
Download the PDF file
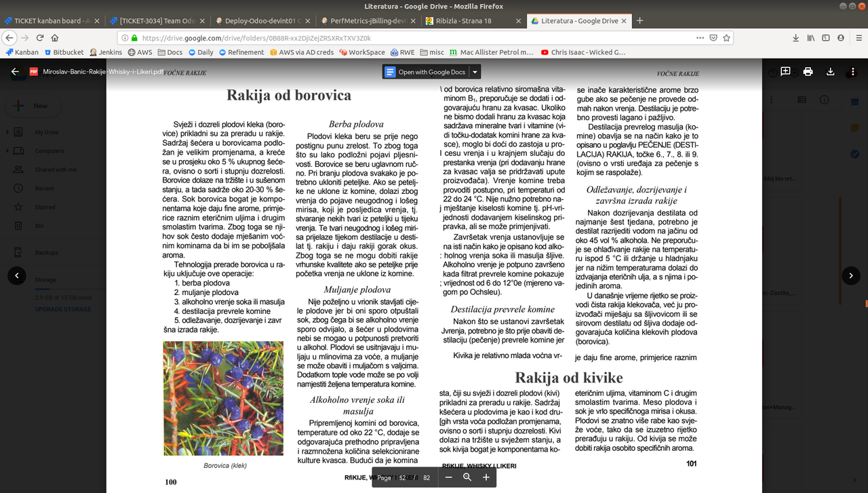click(x=830, y=71)
